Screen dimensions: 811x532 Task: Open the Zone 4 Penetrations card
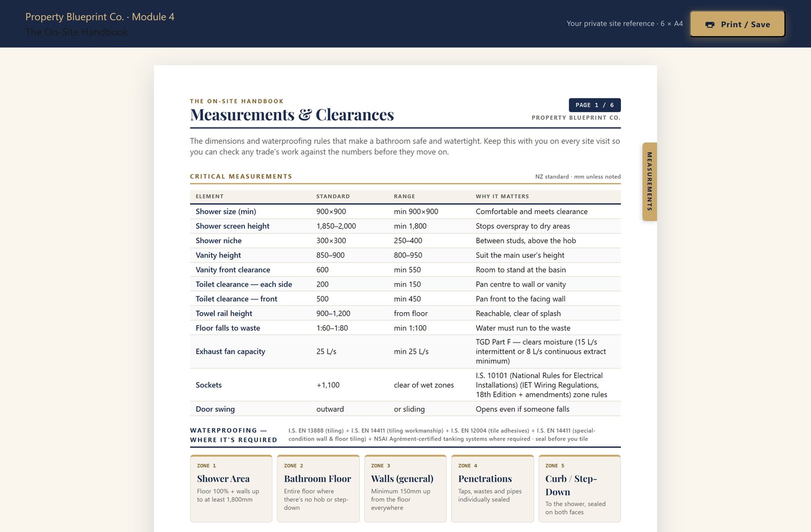(x=493, y=488)
